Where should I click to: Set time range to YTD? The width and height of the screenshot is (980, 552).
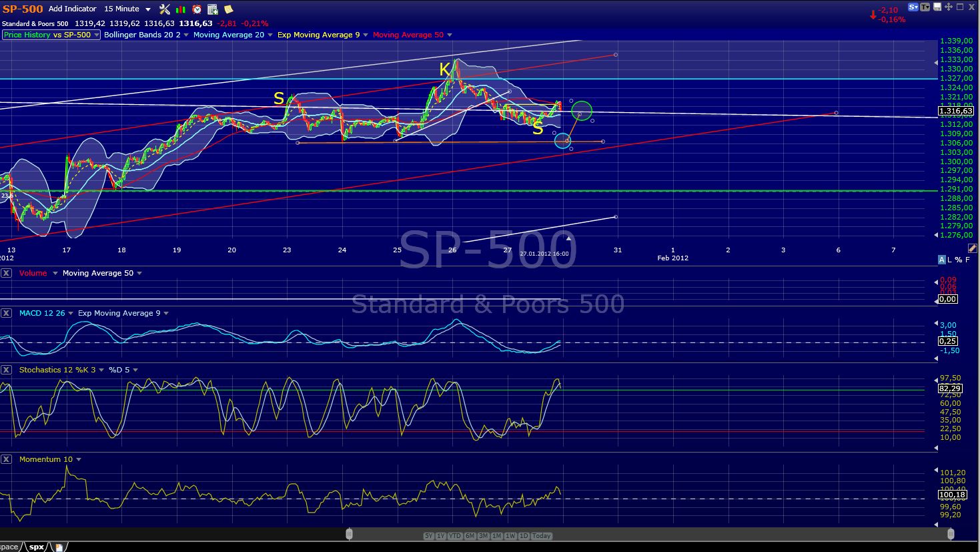pyautogui.click(x=455, y=536)
